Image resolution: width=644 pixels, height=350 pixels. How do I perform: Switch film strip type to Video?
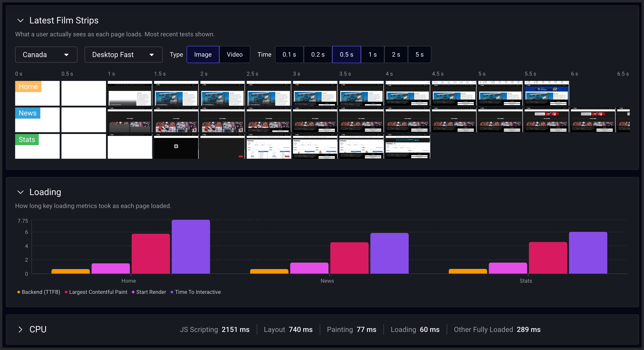234,54
